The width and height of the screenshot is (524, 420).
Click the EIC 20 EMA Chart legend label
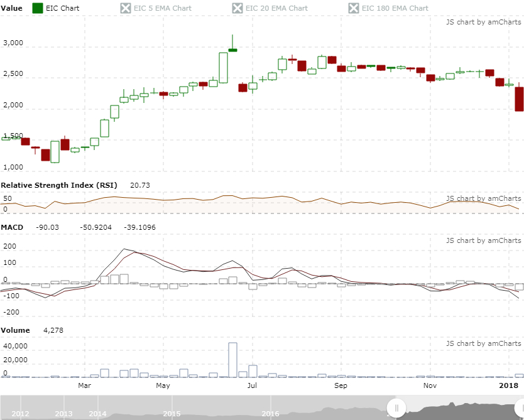pos(276,8)
